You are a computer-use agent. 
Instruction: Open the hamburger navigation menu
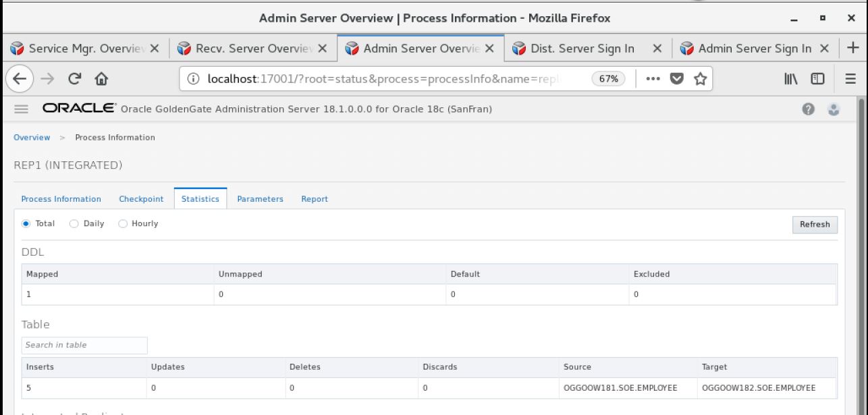click(x=20, y=110)
